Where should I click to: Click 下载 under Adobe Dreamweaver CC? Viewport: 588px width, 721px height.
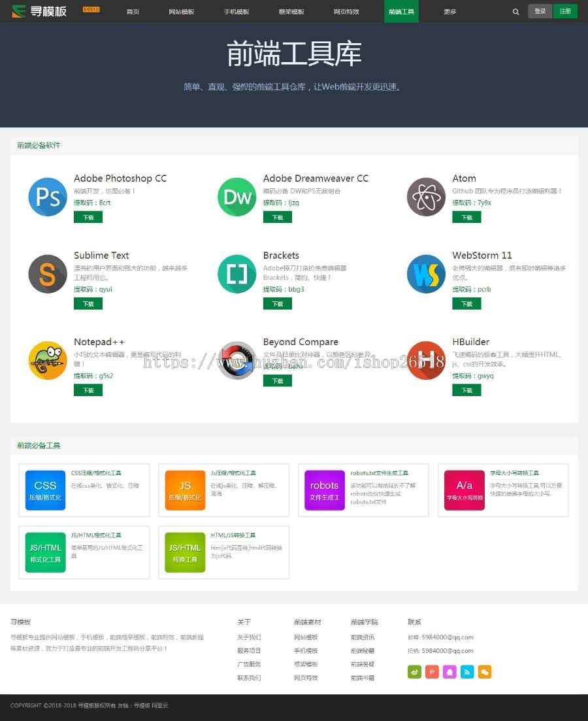coord(278,217)
